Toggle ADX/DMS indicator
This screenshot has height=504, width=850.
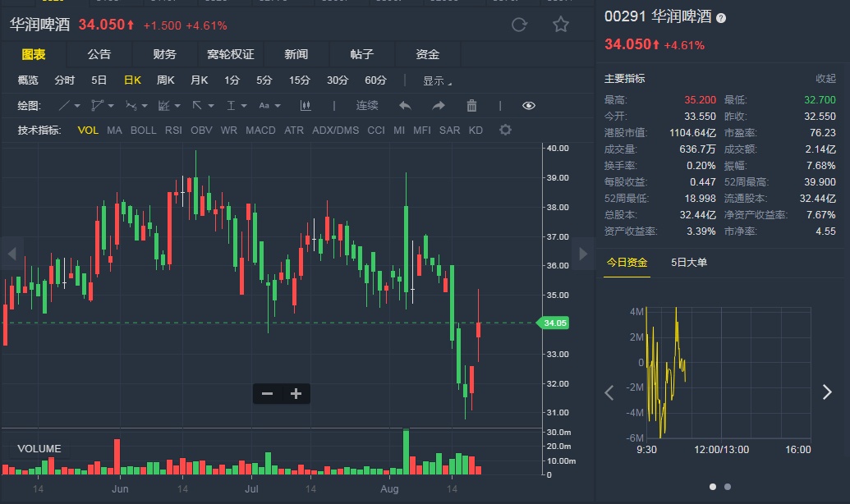click(336, 130)
